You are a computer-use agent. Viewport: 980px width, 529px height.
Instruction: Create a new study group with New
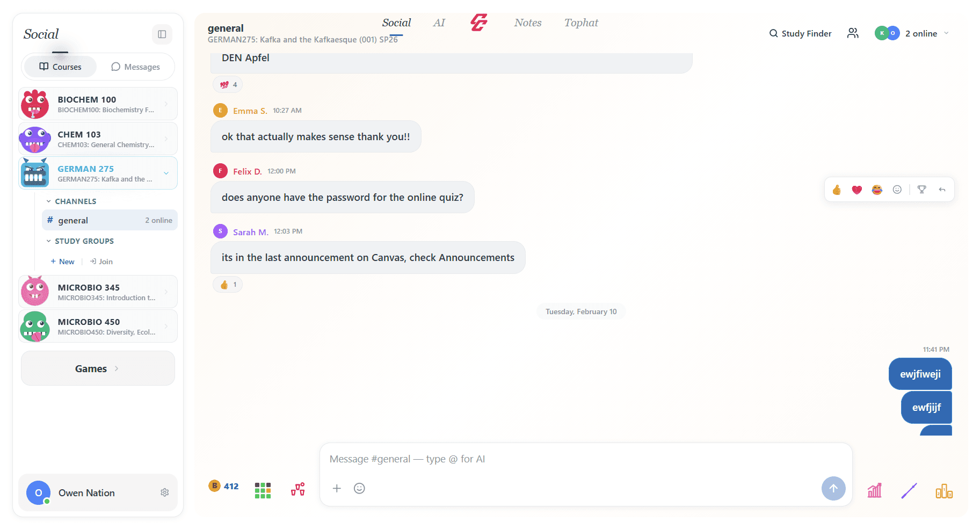pyautogui.click(x=62, y=262)
